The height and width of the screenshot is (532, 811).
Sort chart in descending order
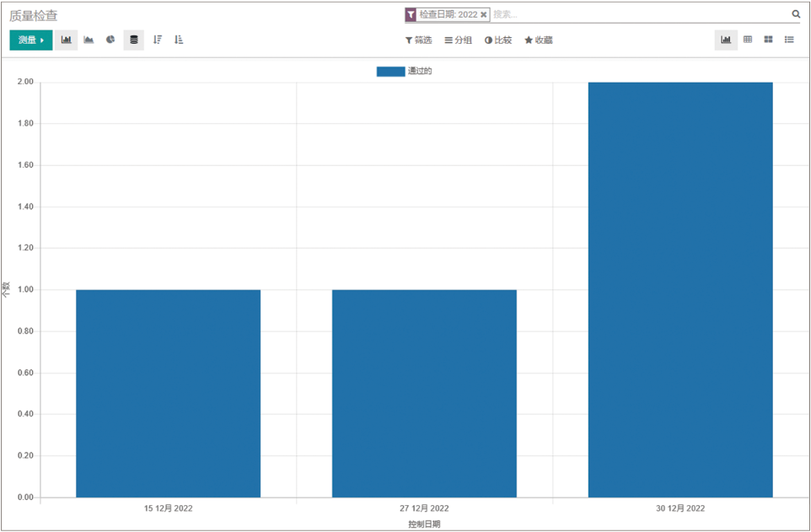[157, 40]
